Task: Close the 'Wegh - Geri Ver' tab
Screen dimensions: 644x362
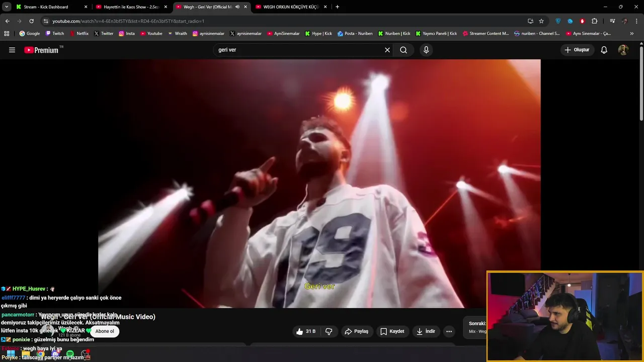Action: tap(246, 7)
